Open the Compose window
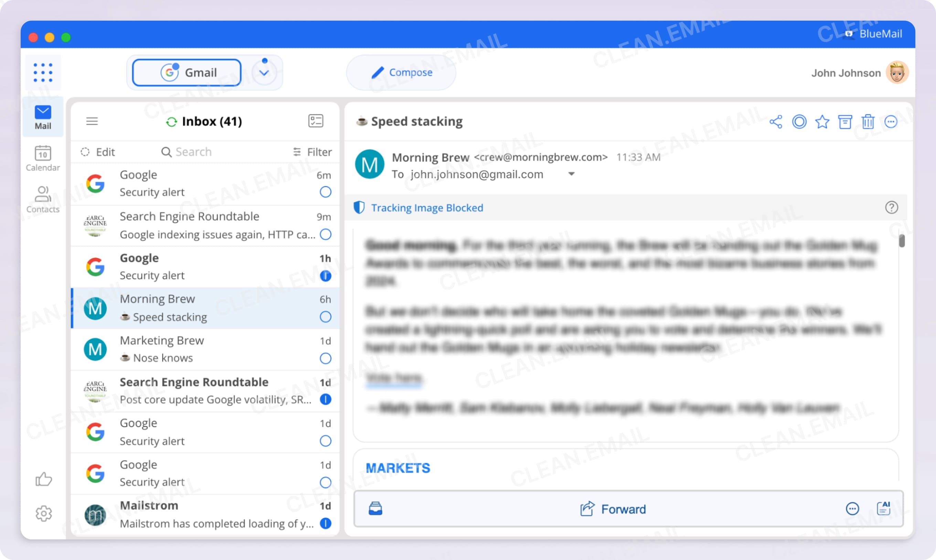The height and width of the screenshot is (560, 936). tap(401, 72)
